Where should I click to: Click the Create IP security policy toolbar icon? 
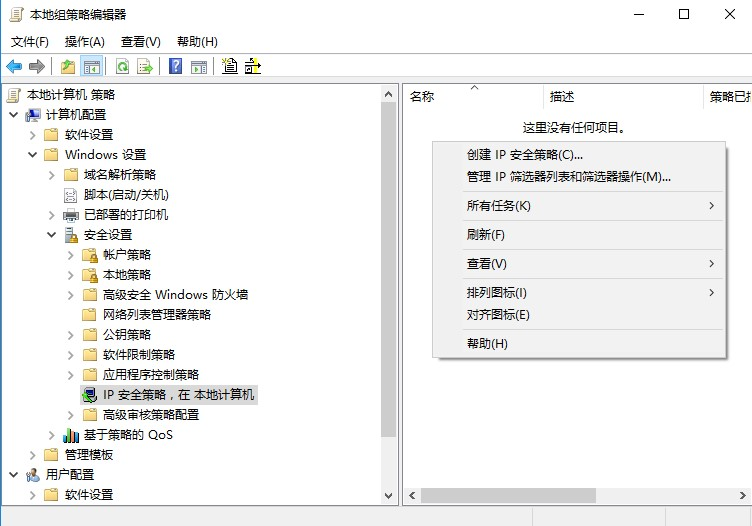[230, 66]
